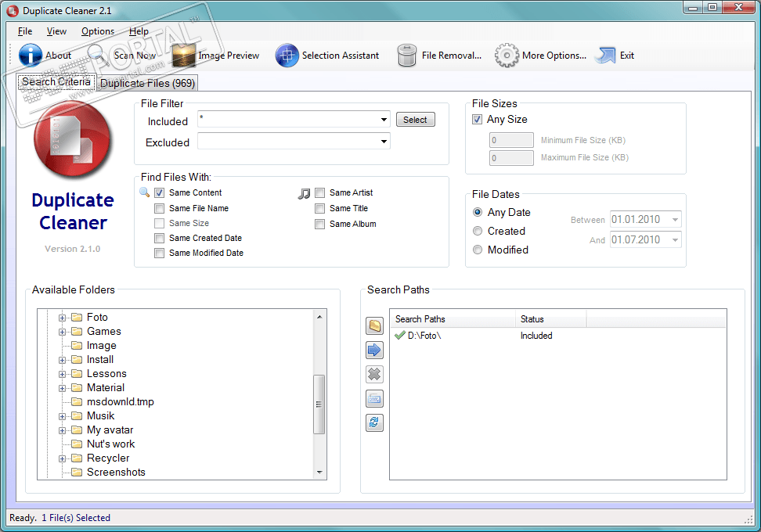Click the Select button for file filter
This screenshot has height=532, width=761.
tap(415, 119)
